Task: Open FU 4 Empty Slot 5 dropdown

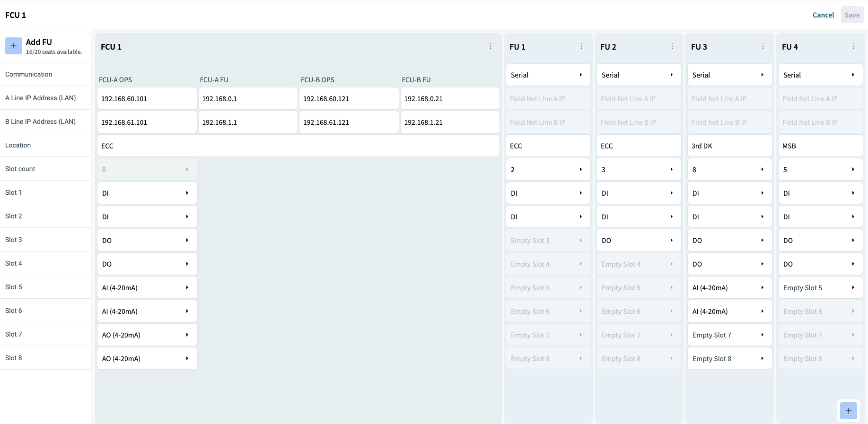Action: [x=820, y=287]
